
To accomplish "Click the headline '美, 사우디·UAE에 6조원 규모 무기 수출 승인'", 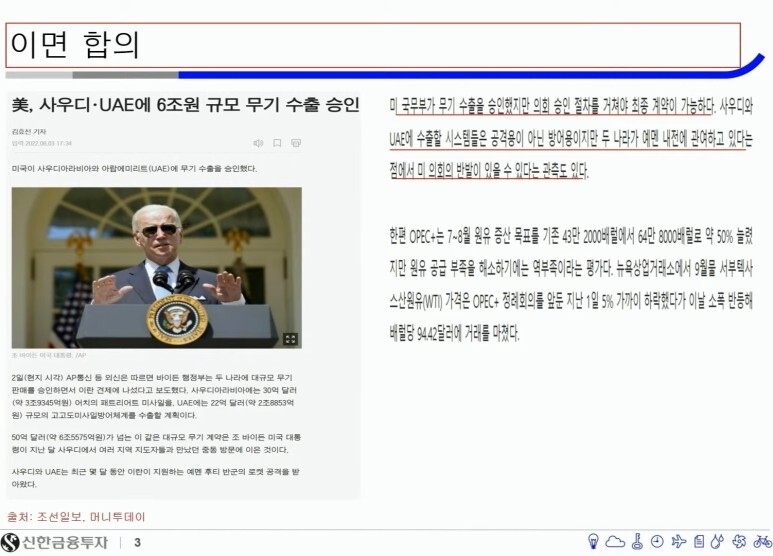I will pyautogui.click(x=185, y=104).
